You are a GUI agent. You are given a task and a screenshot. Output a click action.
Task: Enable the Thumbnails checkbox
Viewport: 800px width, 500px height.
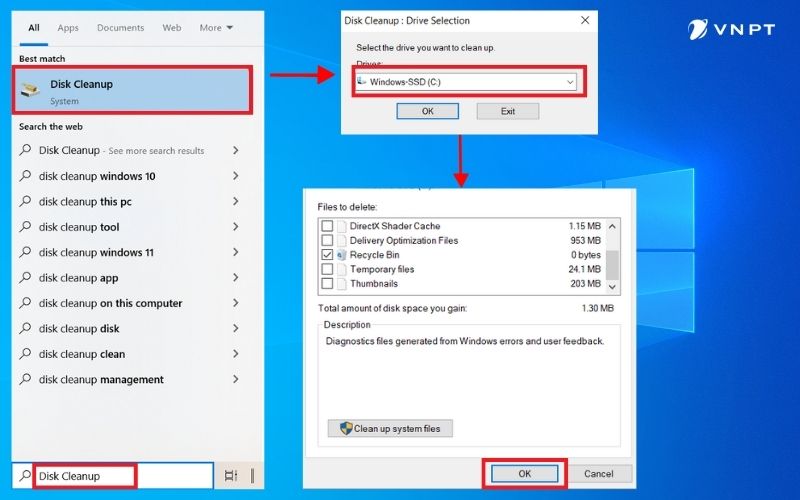click(327, 284)
